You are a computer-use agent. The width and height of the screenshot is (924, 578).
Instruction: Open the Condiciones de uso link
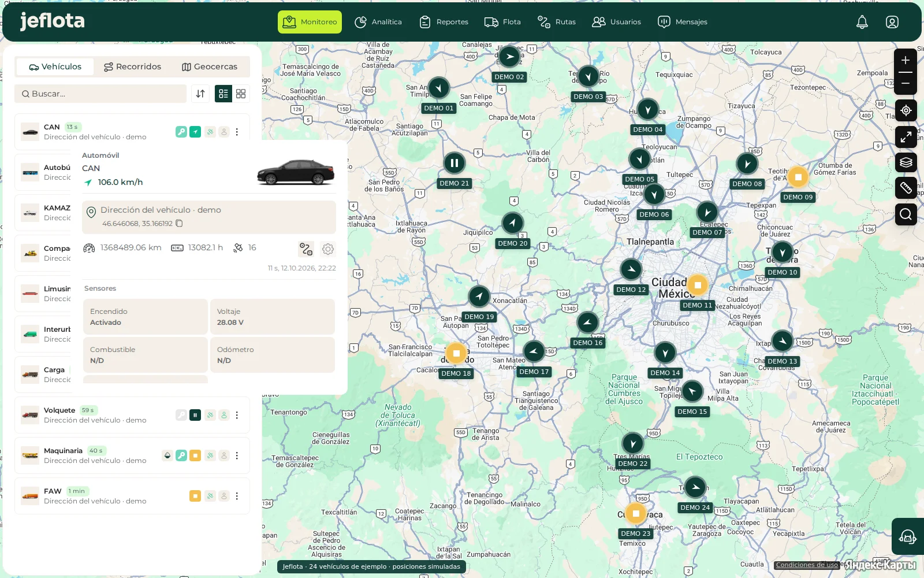[807, 565]
